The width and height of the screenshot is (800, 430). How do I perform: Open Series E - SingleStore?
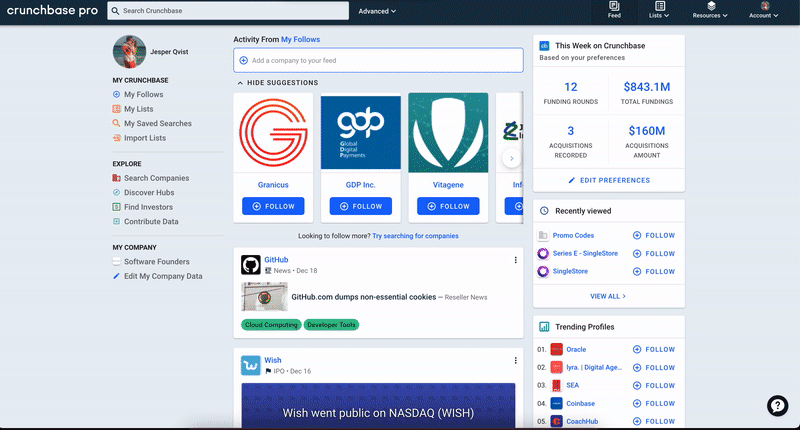click(585, 253)
